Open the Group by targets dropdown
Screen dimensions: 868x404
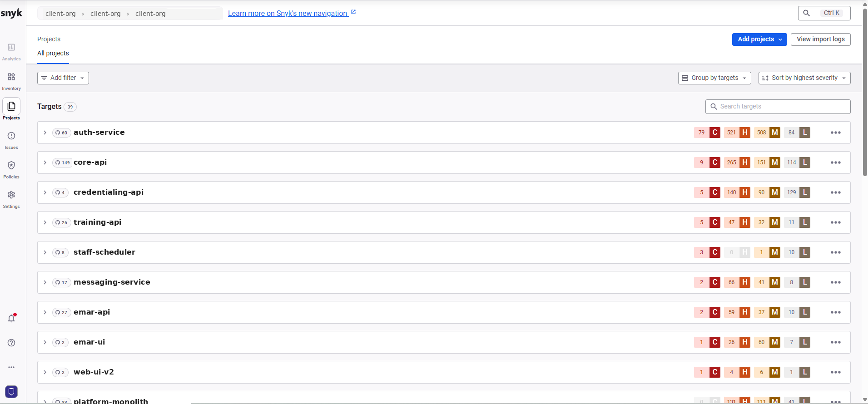tap(714, 78)
